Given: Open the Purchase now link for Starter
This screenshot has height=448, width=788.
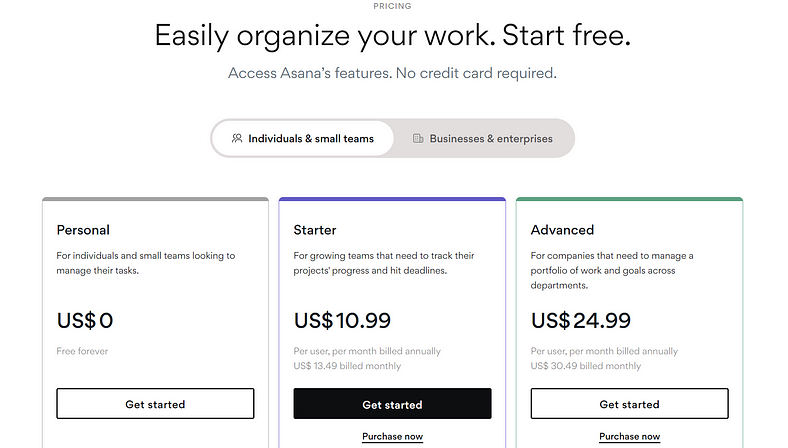Looking at the screenshot, I should (392, 437).
